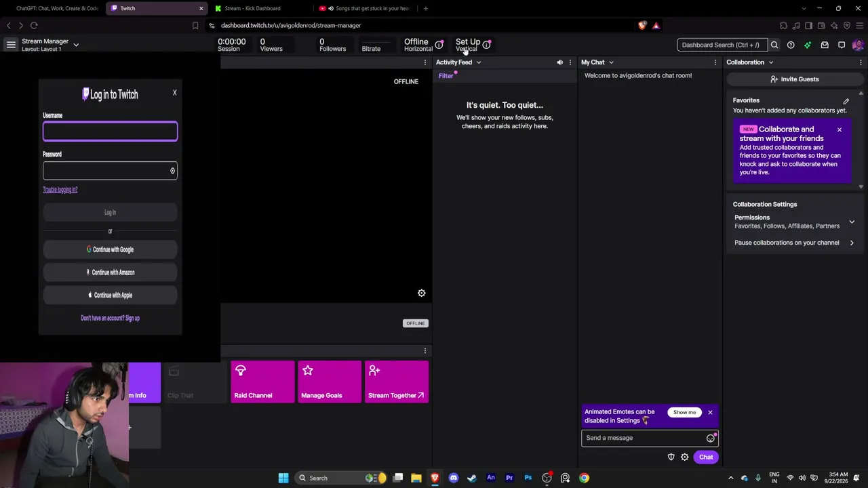Open the whispers chat bubble icon
Viewport: 868px width, 488px height.
pyautogui.click(x=842, y=45)
